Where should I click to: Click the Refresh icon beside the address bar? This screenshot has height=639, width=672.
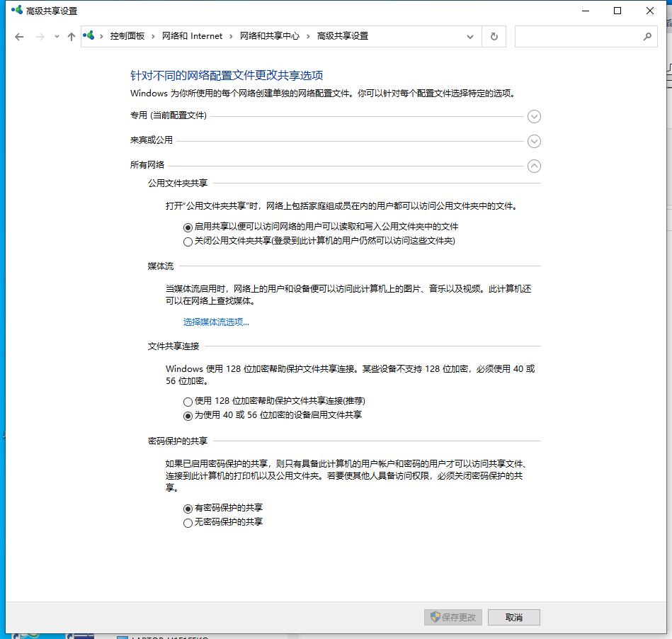click(494, 36)
